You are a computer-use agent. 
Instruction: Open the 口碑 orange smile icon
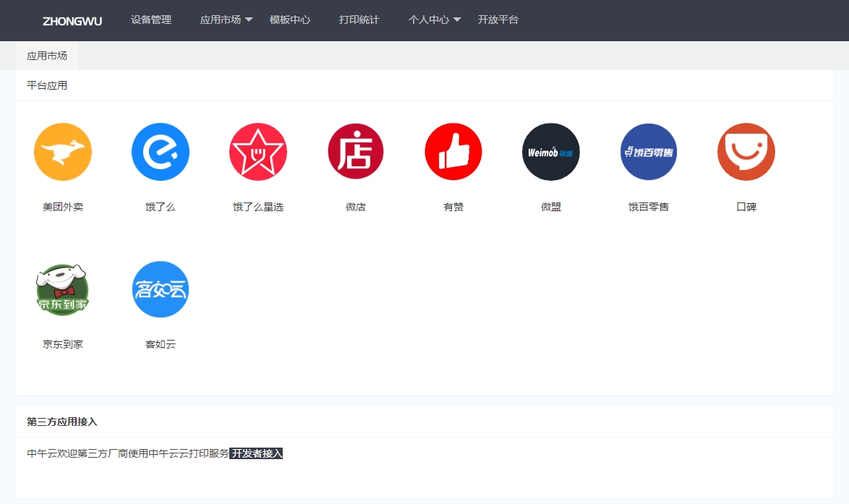746,152
